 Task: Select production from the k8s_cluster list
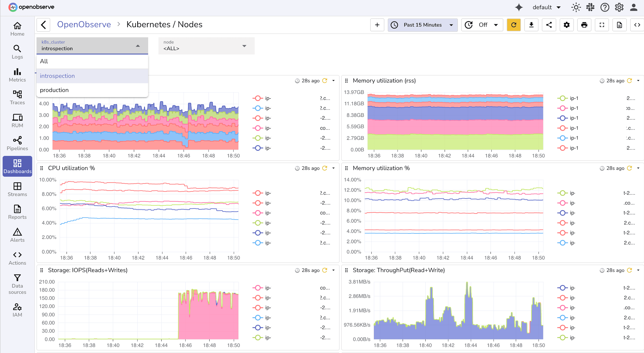pyautogui.click(x=54, y=90)
